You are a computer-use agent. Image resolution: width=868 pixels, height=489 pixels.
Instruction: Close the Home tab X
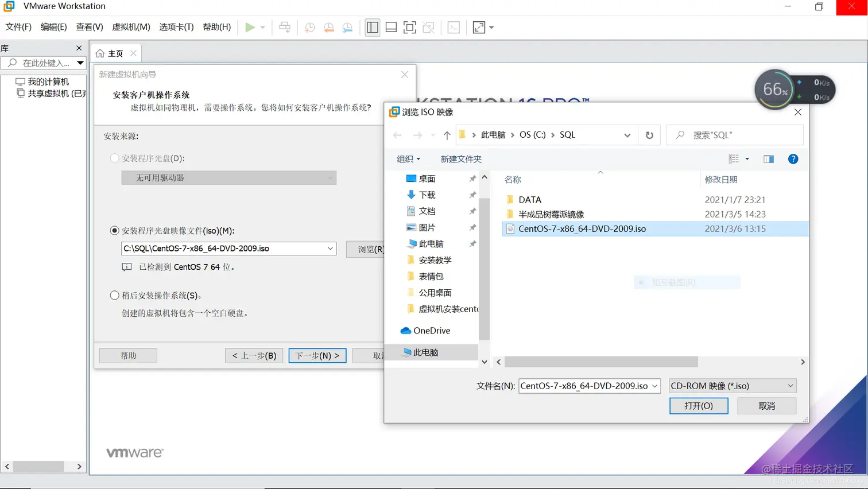coord(133,53)
